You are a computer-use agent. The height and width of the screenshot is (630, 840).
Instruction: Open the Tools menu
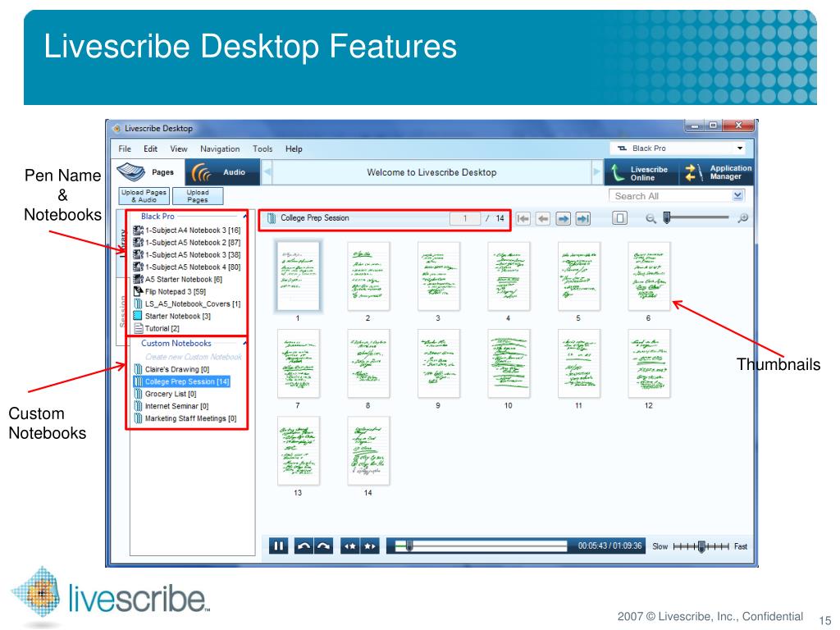(x=262, y=149)
